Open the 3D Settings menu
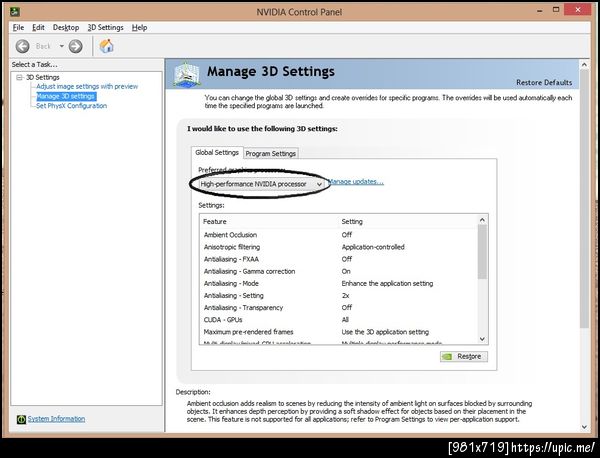 106,28
